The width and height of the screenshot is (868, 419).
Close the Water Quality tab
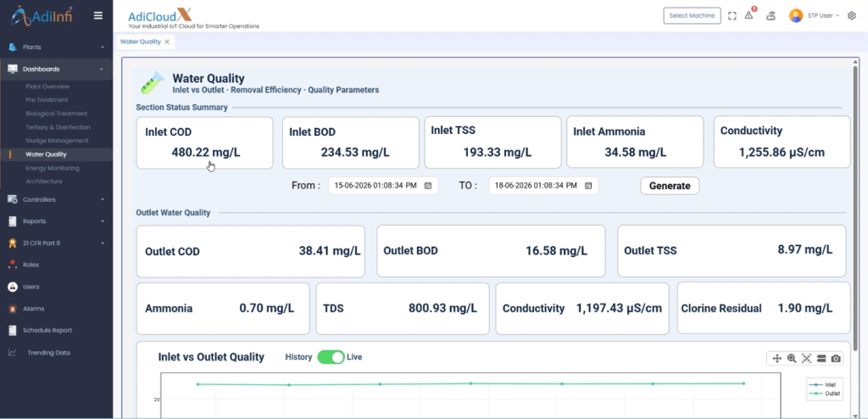pyautogui.click(x=167, y=42)
